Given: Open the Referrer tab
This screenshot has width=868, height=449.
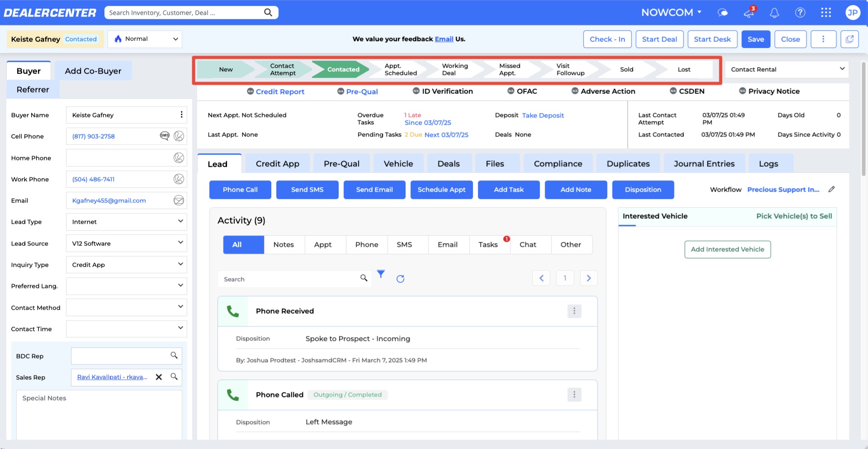Looking at the screenshot, I should click(33, 90).
